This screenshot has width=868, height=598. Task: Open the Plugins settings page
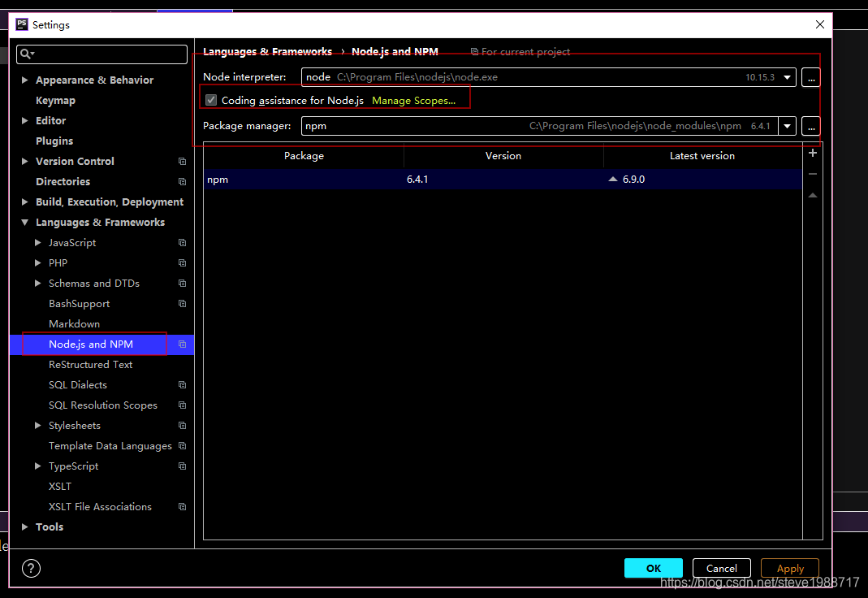pos(54,141)
